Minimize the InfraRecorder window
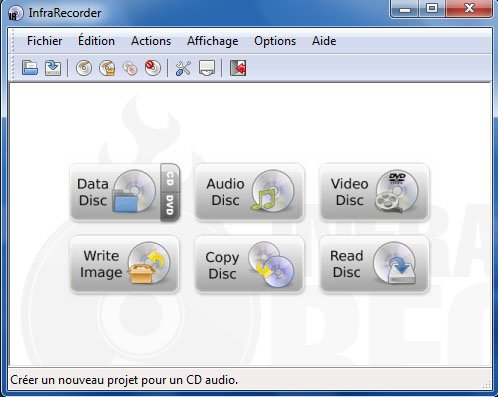498x397 pixels. pos(404,8)
